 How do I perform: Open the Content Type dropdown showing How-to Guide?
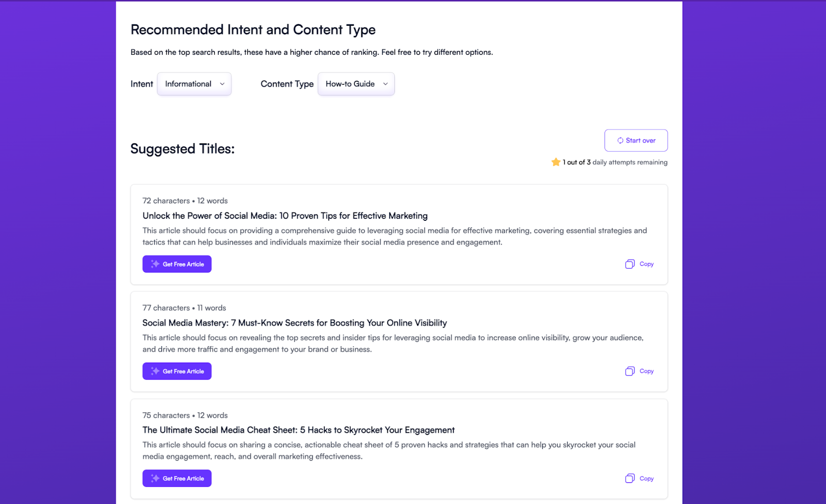[x=356, y=84]
